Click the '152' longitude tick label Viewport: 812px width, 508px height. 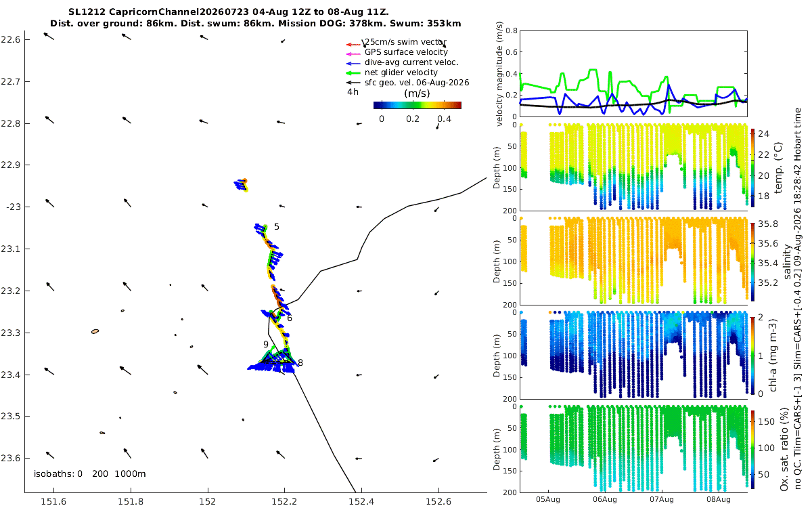(x=207, y=501)
